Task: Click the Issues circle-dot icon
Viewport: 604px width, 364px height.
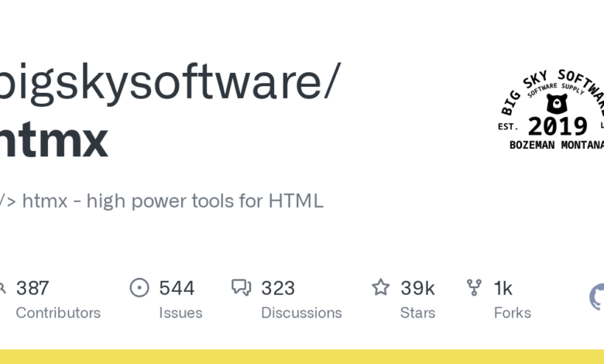Action: click(x=139, y=288)
